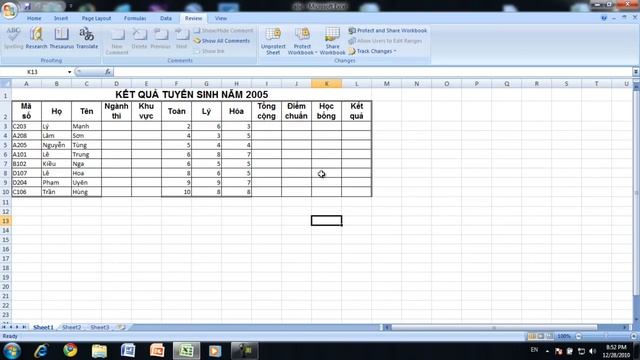Open Google Chrome from taskbar

pos(70,351)
